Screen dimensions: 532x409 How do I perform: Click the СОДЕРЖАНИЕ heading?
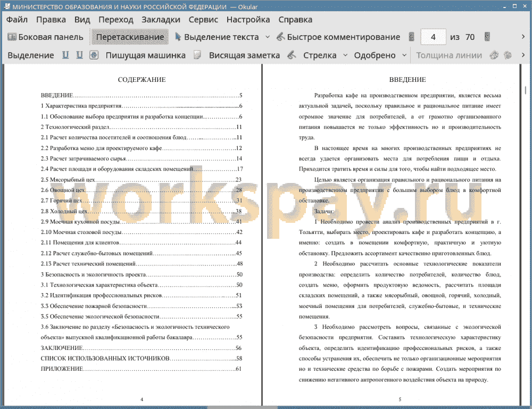click(142, 80)
